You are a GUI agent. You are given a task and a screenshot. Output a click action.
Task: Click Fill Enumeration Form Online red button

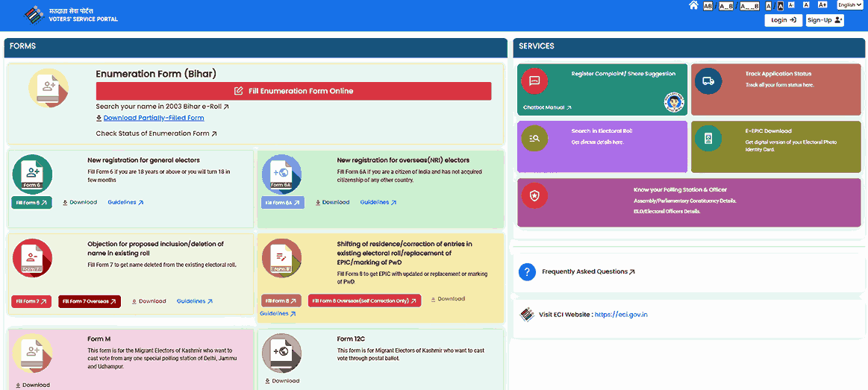[x=293, y=91]
